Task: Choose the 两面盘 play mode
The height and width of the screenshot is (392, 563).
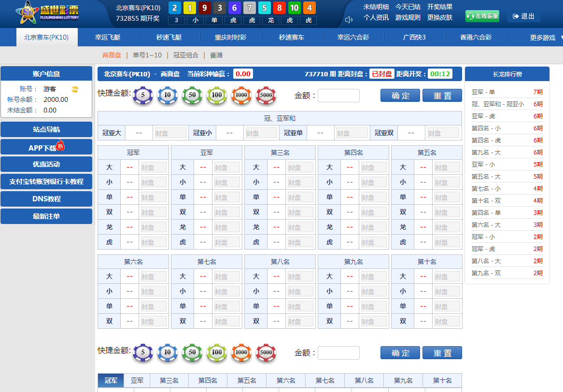Action: tap(112, 56)
